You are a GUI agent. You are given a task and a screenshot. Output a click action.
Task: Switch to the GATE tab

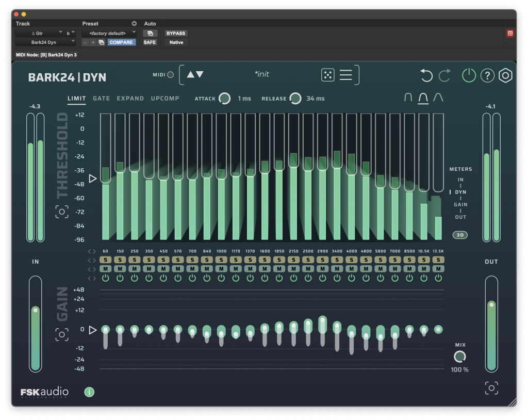click(x=102, y=99)
